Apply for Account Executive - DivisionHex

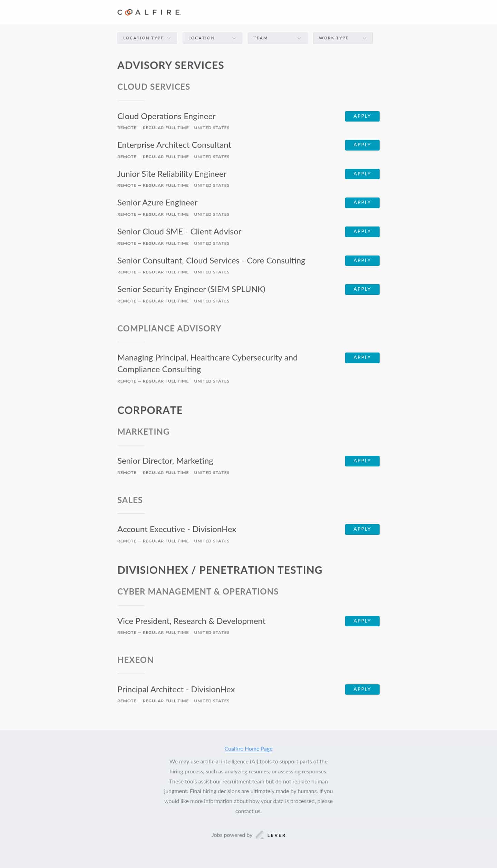(x=362, y=529)
